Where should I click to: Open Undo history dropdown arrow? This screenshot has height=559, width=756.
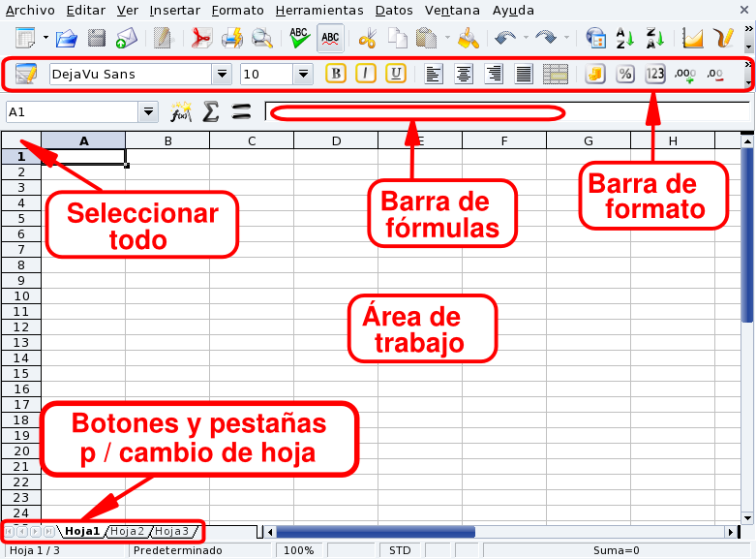526,37
